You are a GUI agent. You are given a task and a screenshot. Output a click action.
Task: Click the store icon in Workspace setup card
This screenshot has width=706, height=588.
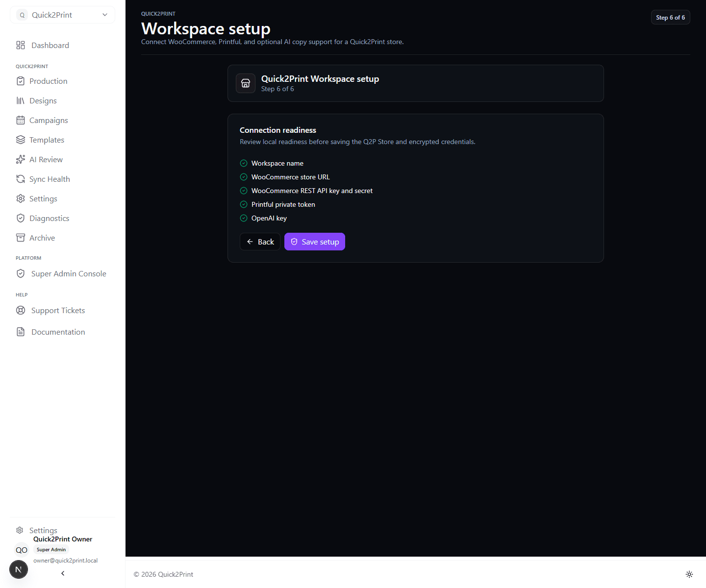click(x=246, y=83)
